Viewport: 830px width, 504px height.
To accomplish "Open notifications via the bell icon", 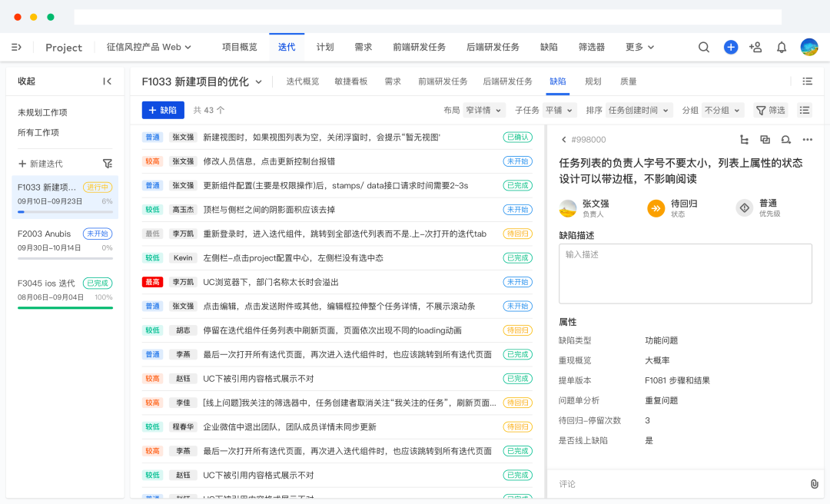I will (782, 47).
